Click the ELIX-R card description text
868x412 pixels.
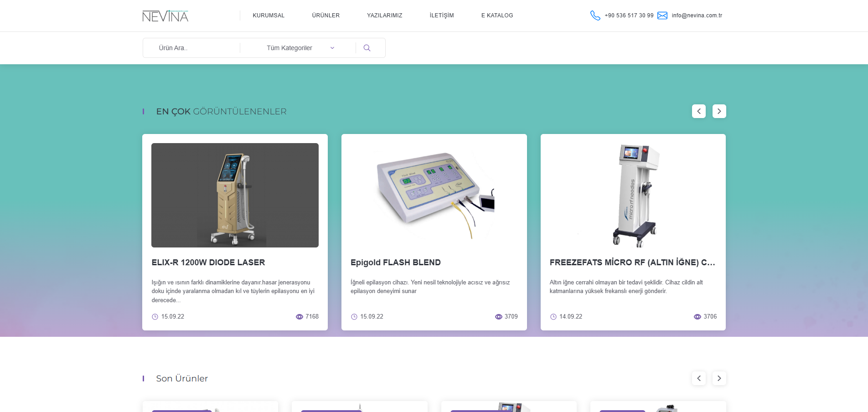click(x=233, y=291)
